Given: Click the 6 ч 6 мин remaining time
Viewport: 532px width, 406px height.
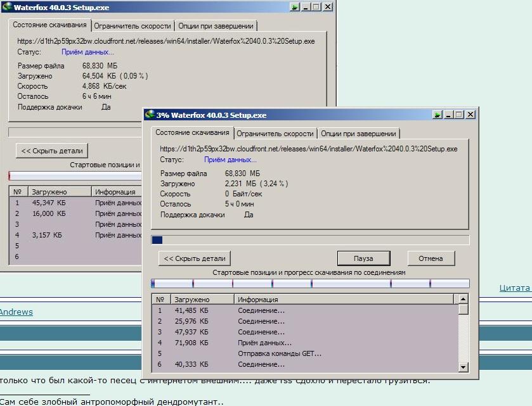Looking at the screenshot, I should click(96, 96).
